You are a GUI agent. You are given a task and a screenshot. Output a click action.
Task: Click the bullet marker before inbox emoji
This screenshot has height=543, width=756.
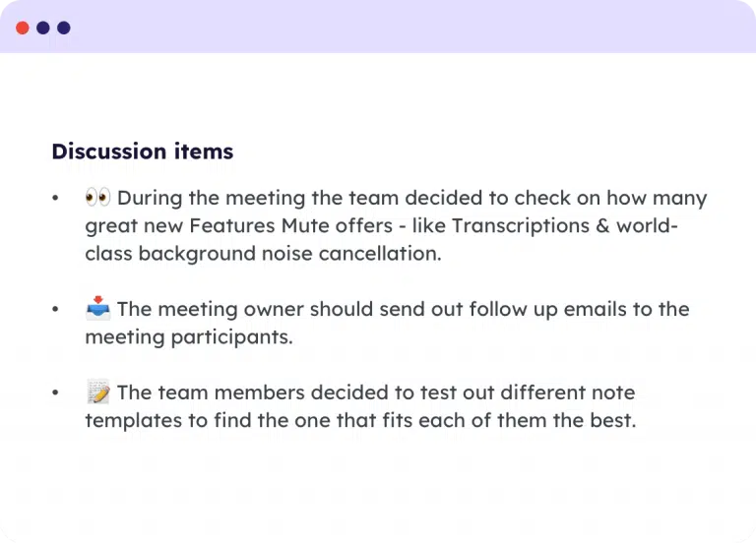click(55, 309)
